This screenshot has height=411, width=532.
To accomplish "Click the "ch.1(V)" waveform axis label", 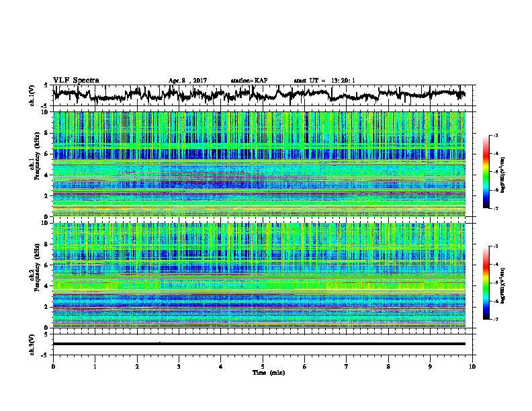I will (32, 95).
